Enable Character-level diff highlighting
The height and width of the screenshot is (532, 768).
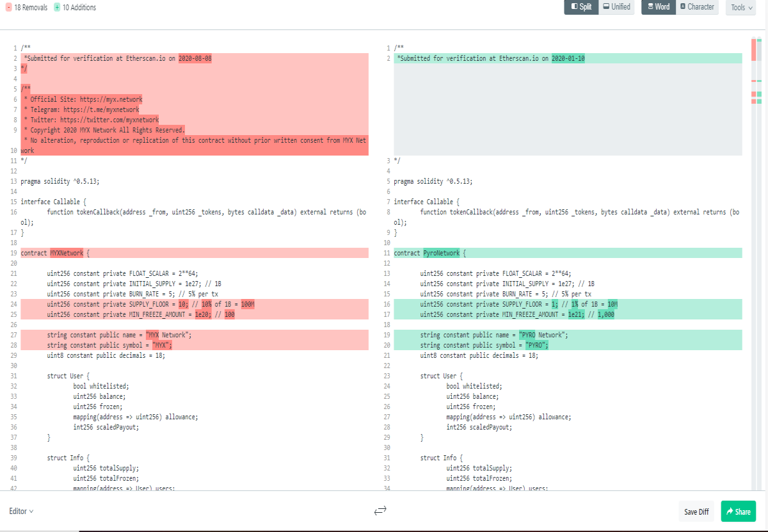tap(696, 7)
